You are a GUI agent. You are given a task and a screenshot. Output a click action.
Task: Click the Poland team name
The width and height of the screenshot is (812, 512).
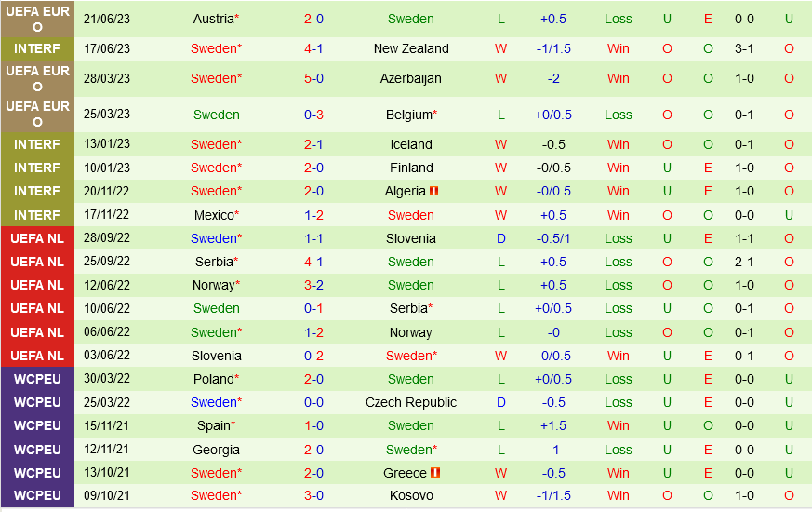click(x=213, y=379)
